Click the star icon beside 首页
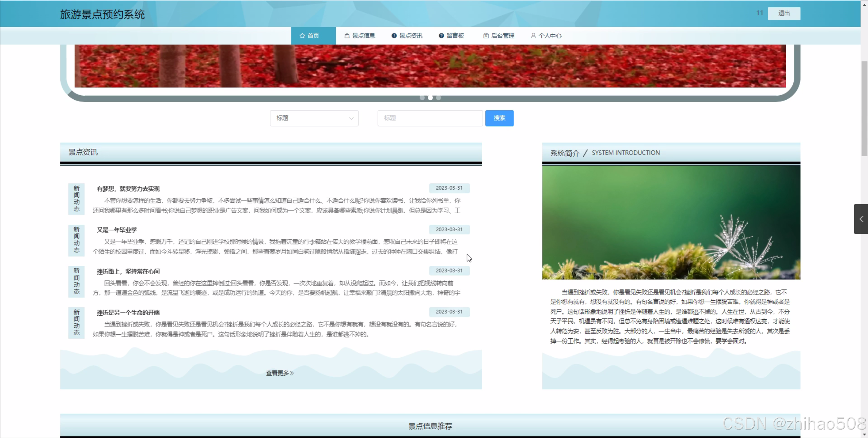This screenshot has height=438, width=868. 302,36
